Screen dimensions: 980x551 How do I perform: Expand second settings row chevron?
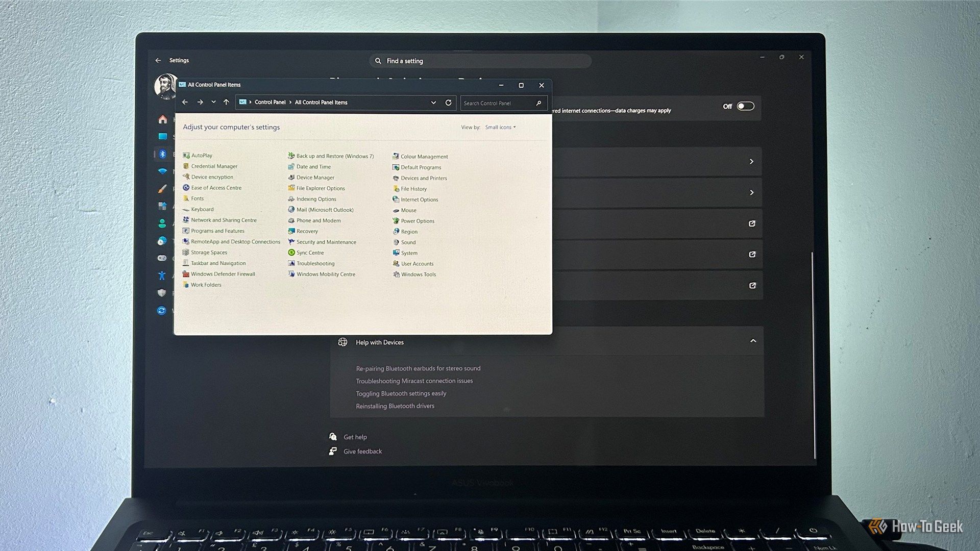point(751,192)
